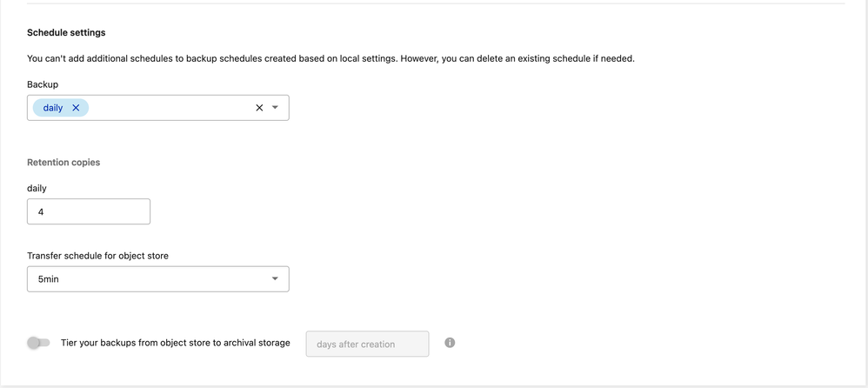868x388 pixels.
Task: Click the Schedule settings heading
Action: 66,32
